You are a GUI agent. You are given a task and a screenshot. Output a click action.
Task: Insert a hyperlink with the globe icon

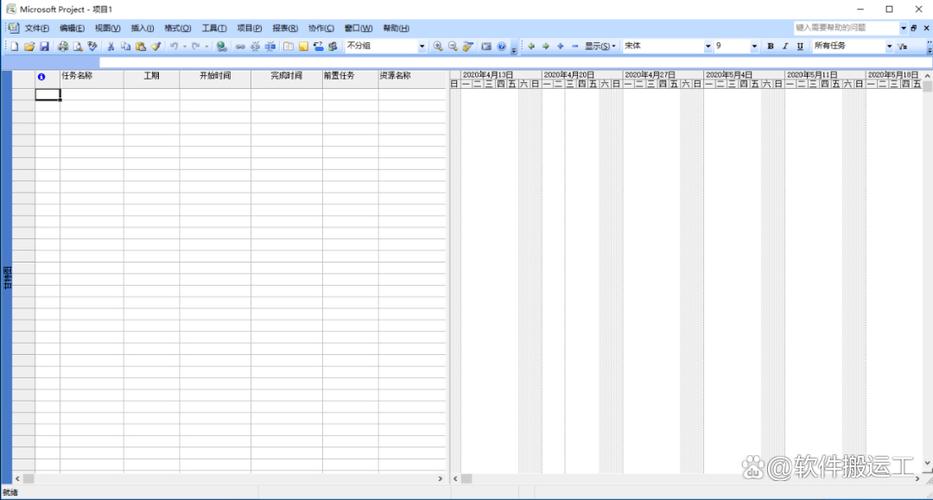(221, 46)
